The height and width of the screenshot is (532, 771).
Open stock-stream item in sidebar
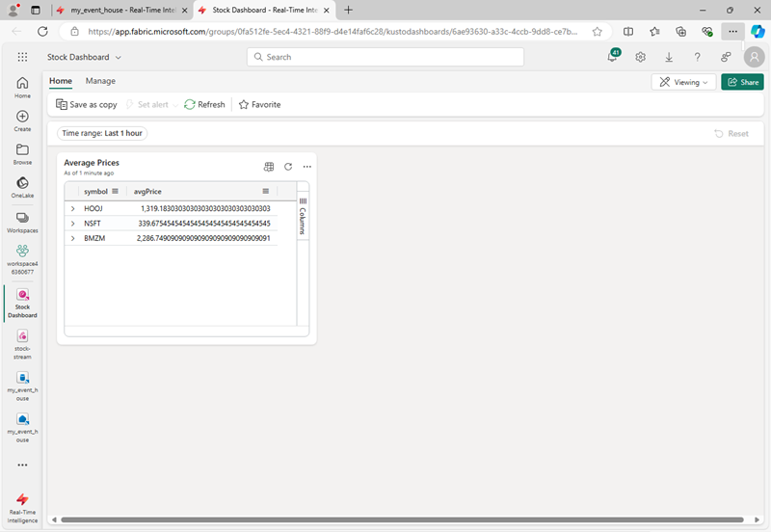[22, 345]
